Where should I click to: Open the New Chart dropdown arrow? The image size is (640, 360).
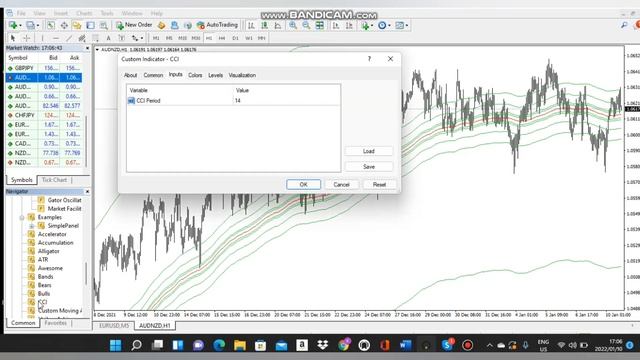click(20, 26)
